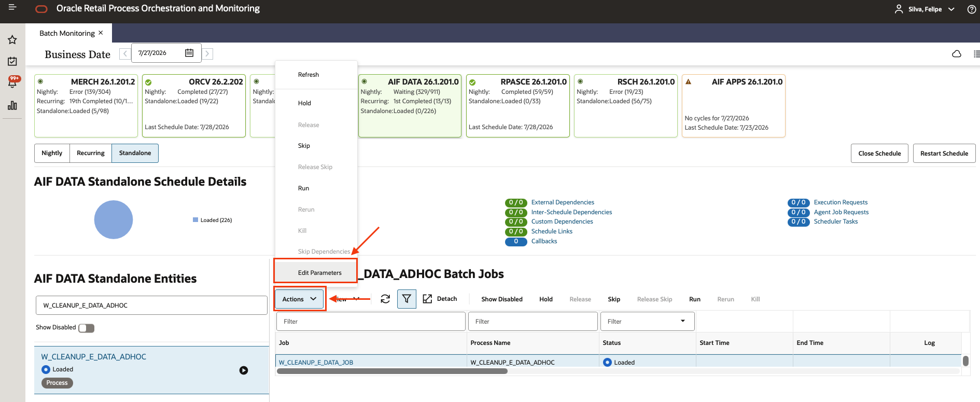Click the AIF DATA schedule status icon
This screenshot has height=402, width=980.
click(x=364, y=81)
